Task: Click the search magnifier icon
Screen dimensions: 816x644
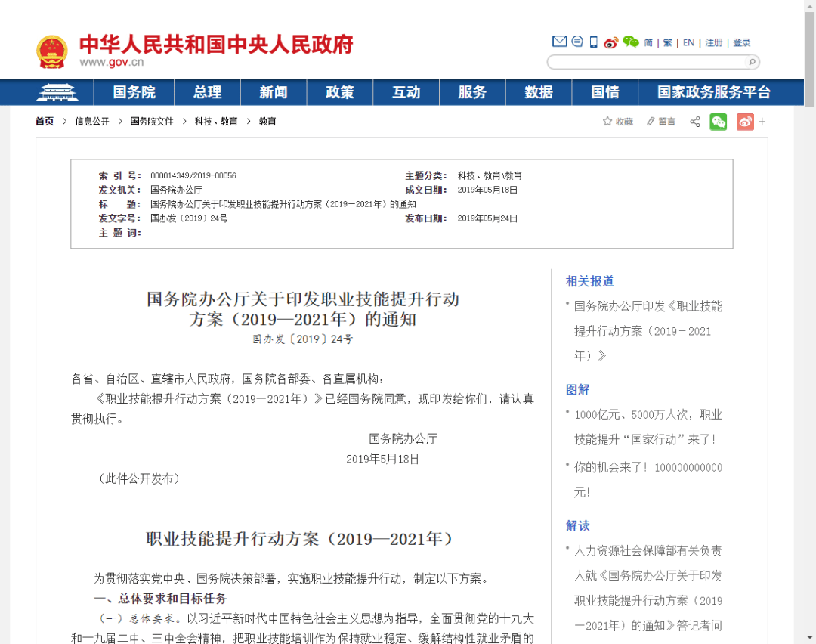Action: click(752, 63)
